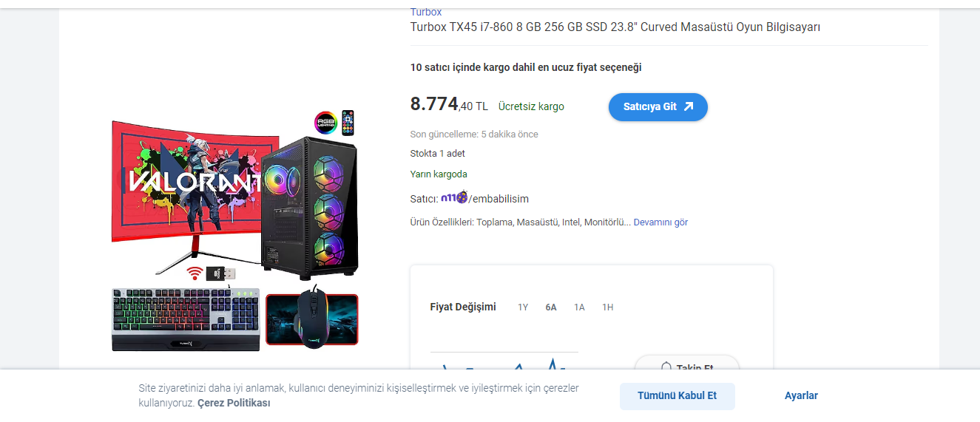The width and height of the screenshot is (980, 422).
Task: Open the Çerez Politikası link
Action: [234, 403]
